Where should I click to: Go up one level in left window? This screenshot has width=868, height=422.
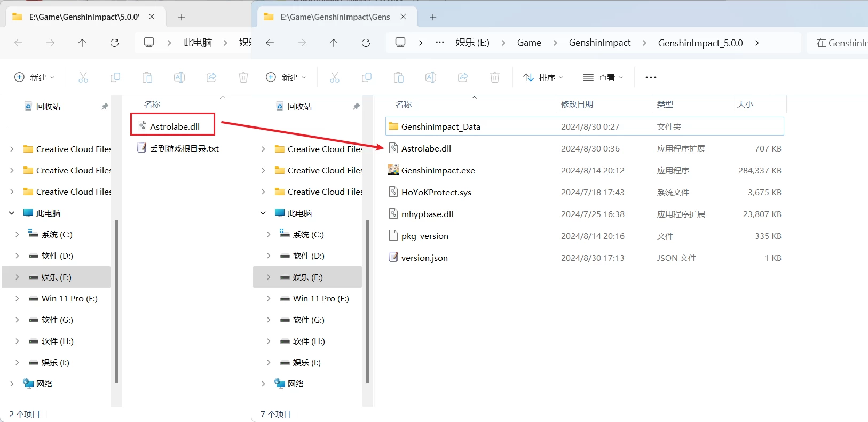(82, 43)
